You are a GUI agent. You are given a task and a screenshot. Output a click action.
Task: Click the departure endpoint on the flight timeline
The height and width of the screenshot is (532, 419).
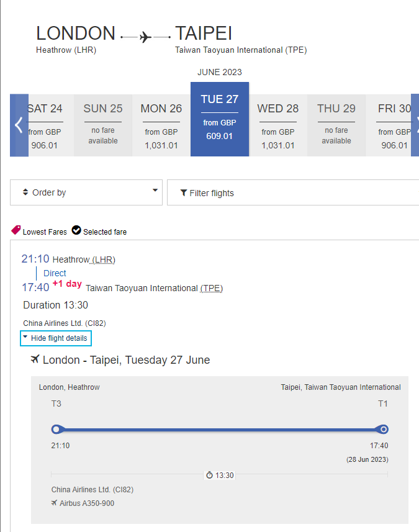pyautogui.click(x=57, y=429)
